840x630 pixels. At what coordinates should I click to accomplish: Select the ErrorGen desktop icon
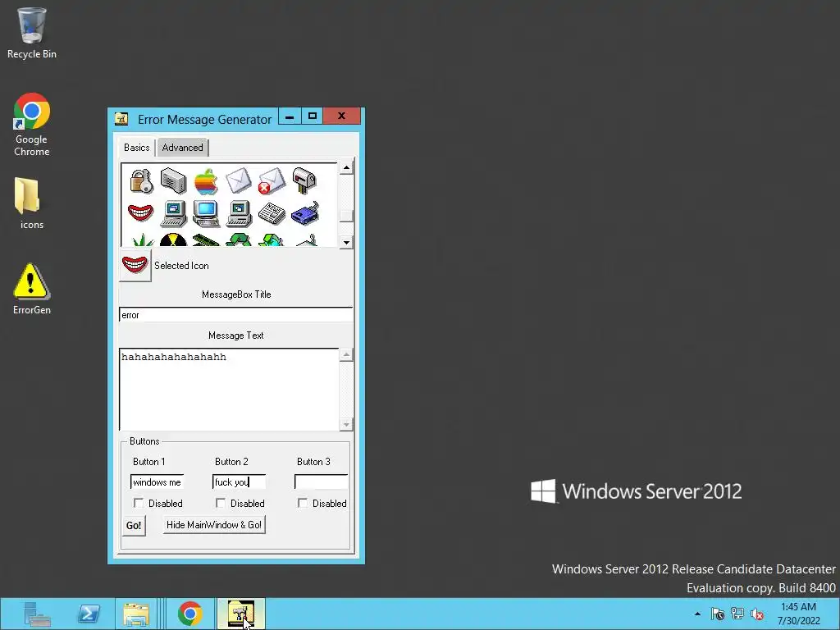(32, 289)
